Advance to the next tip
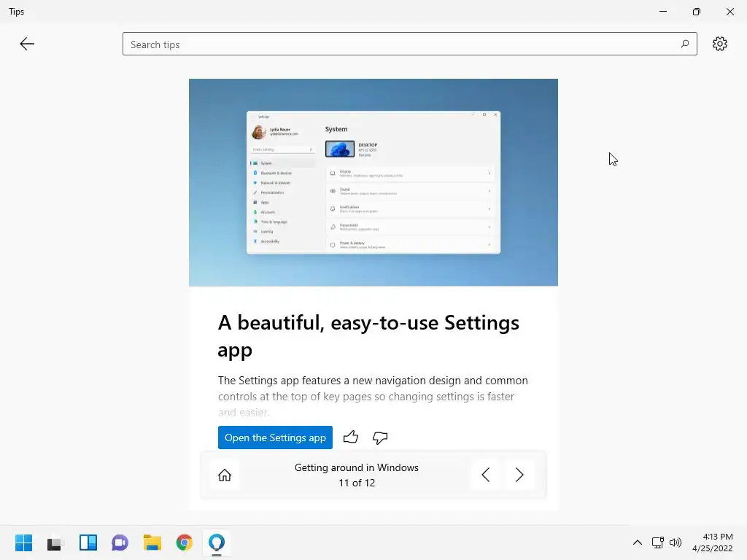This screenshot has height=560, width=747. pos(519,475)
